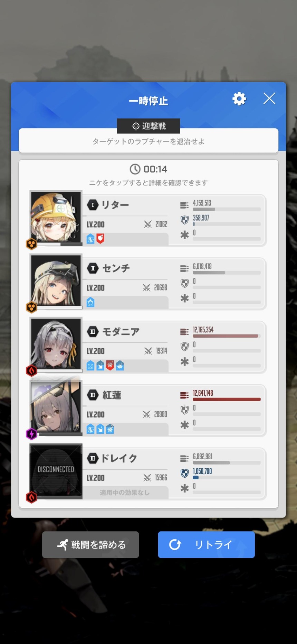Tap モダニア's red debuff shield icon

point(110,366)
